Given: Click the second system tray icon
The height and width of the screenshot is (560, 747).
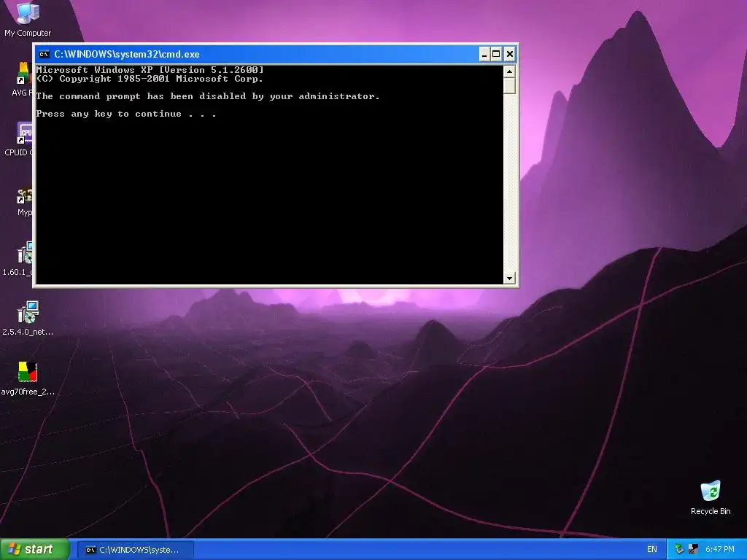Looking at the screenshot, I should [693, 550].
